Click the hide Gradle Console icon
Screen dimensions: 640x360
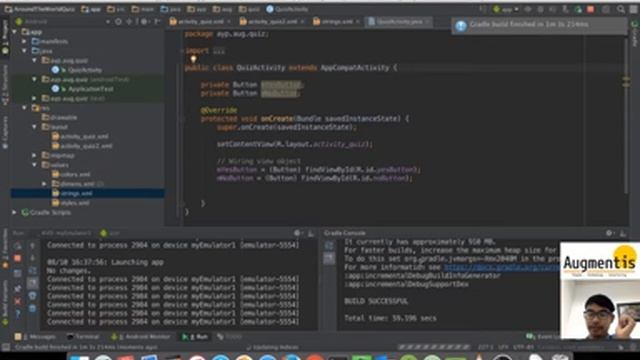[x=623, y=233]
